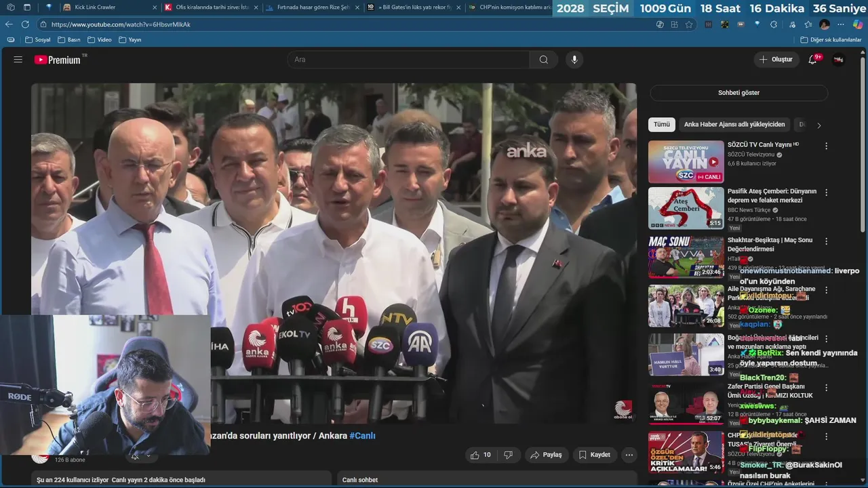Image resolution: width=868 pixels, height=488 pixels.
Task: Open options for SÖZCÜ TV Canlı Yayını
Action: coord(826,146)
